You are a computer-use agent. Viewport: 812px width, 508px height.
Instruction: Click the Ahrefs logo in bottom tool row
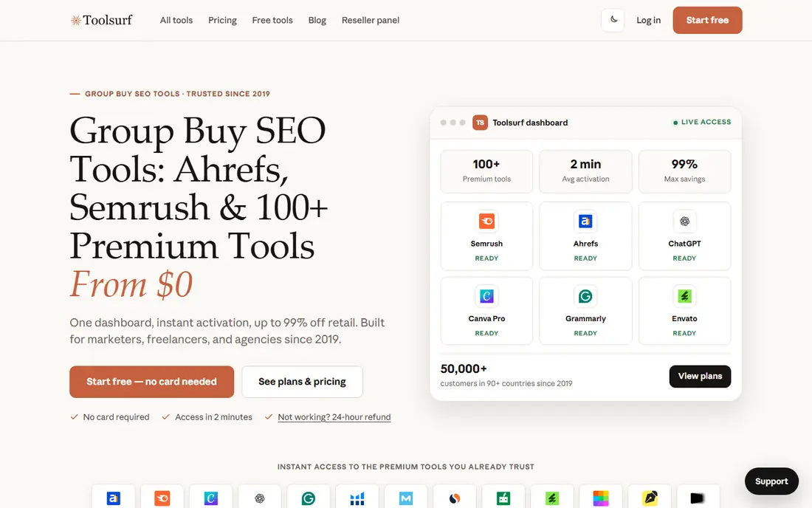point(114,498)
